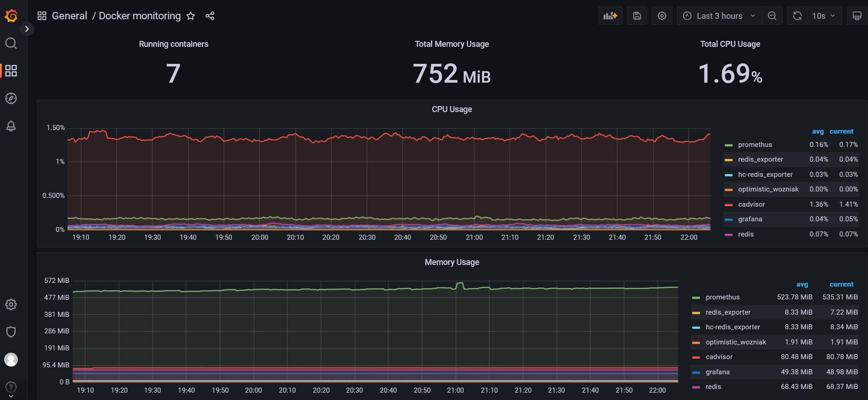The height and width of the screenshot is (400, 868).
Task: Click the 1.36% cadvisor avg CPU value
Action: click(818, 204)
